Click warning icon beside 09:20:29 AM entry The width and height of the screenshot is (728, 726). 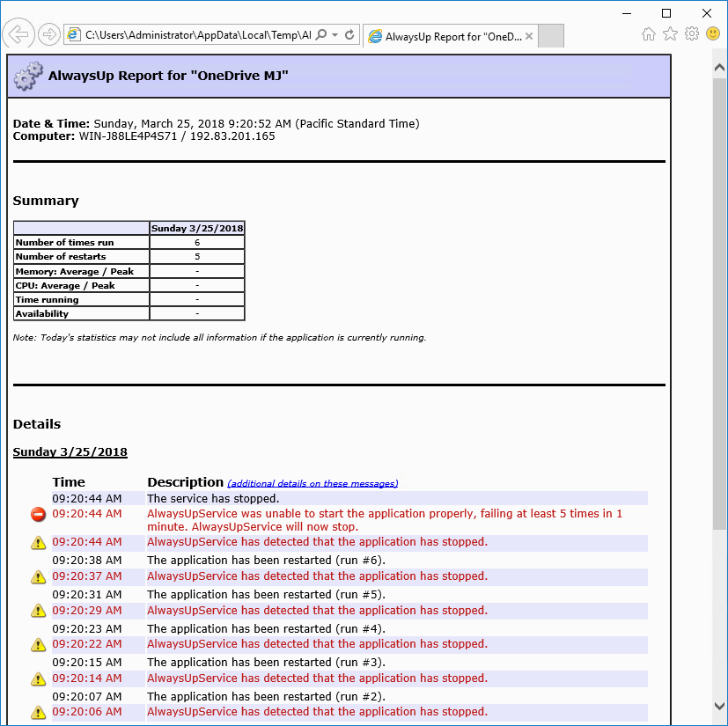[38, 611]
